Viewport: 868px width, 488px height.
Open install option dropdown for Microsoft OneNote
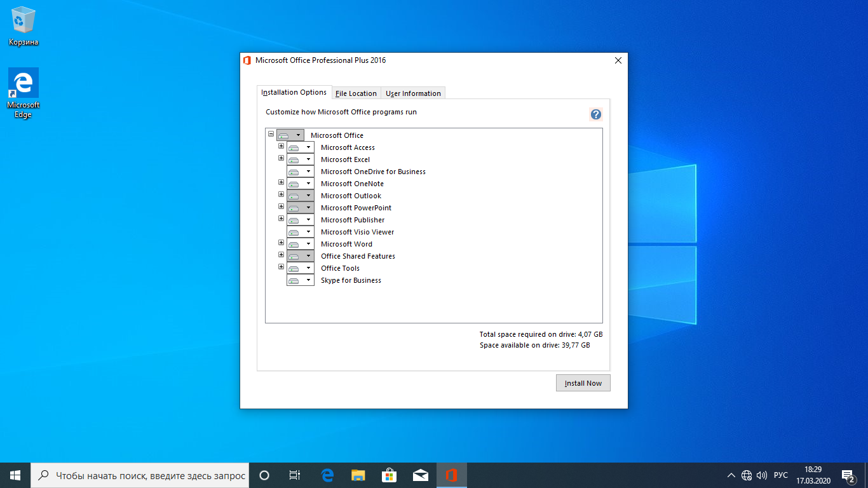click(301, 184)
